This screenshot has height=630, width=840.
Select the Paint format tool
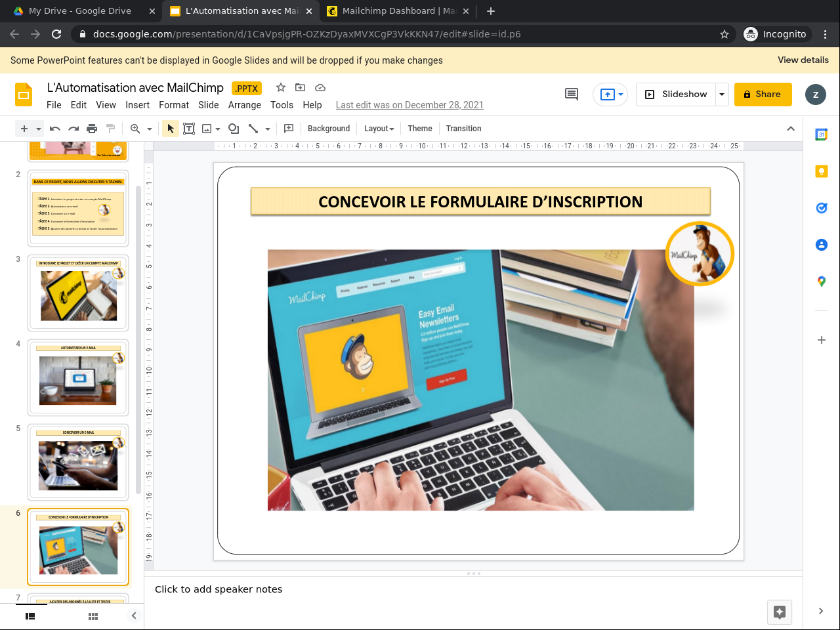click(x=110, y=129)
